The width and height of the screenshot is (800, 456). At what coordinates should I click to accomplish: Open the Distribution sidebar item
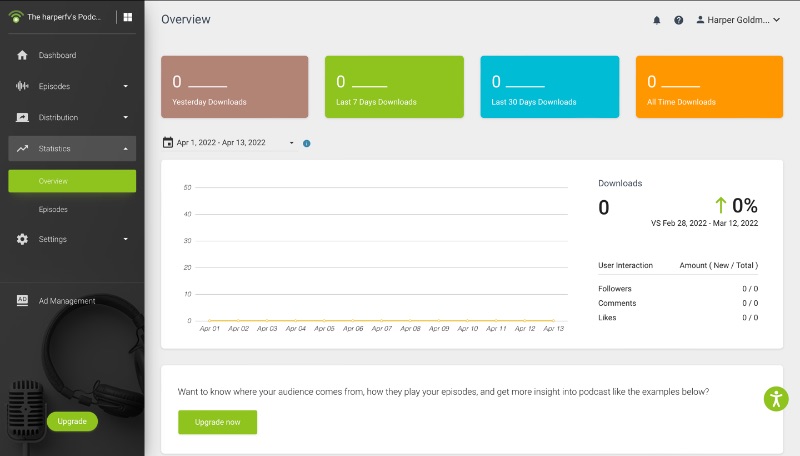click(72, 117)
